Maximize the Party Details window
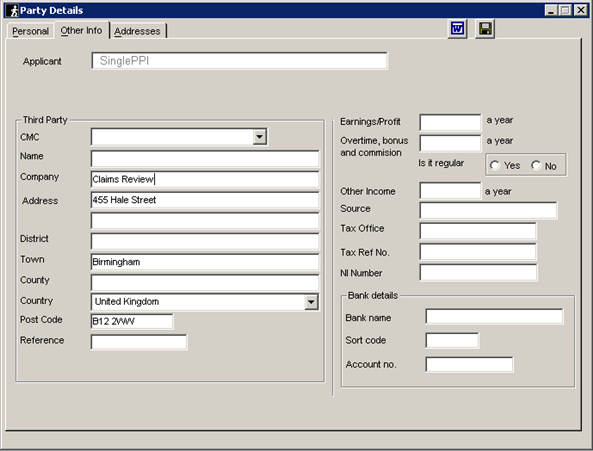The height and width of the screenshot is (451, 593). pyautogui.click(x=565, y=10)
